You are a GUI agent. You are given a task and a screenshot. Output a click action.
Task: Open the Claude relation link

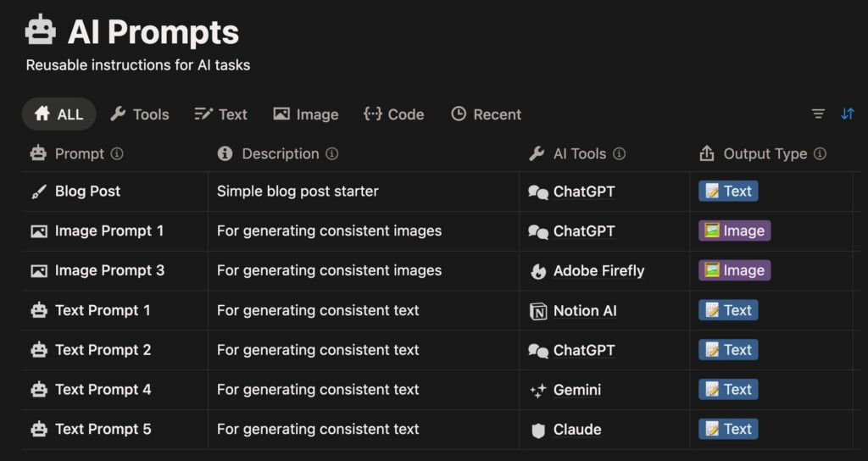577,430
